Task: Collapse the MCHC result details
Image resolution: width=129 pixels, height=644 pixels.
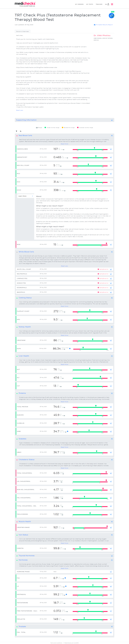Action: pyautogui.click(x=111, y=190)
